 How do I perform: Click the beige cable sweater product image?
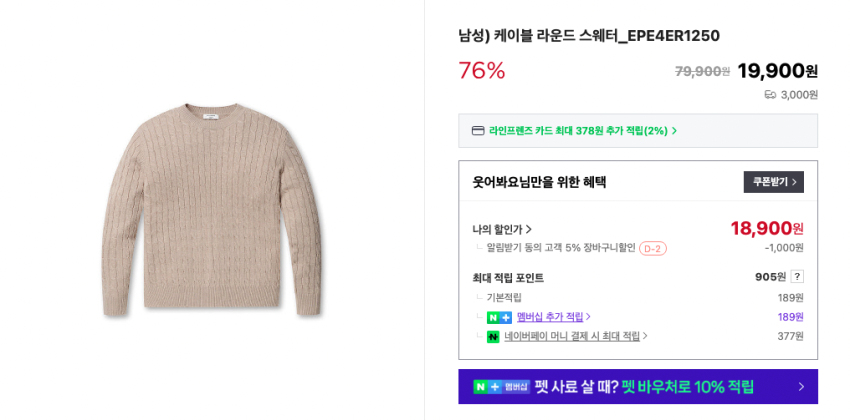tap(212, 210)
